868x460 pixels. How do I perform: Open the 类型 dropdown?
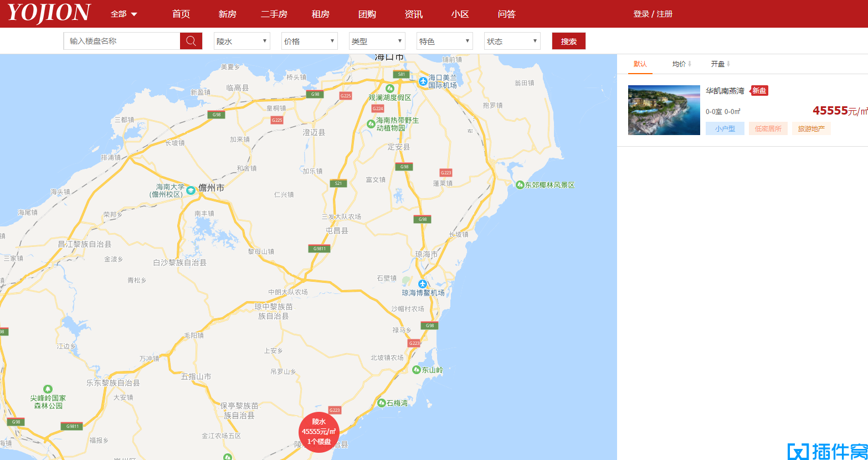pos(377,41)
